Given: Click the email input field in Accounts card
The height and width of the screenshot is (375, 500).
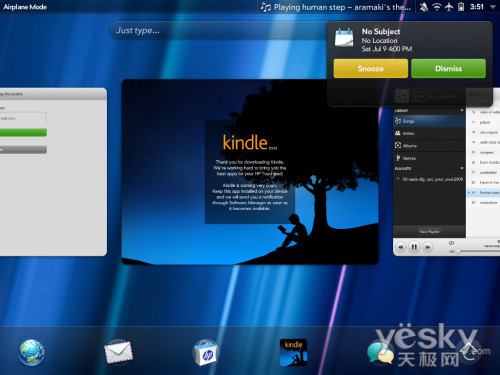Looking at the screenshot, I should (x=23, y=118).
